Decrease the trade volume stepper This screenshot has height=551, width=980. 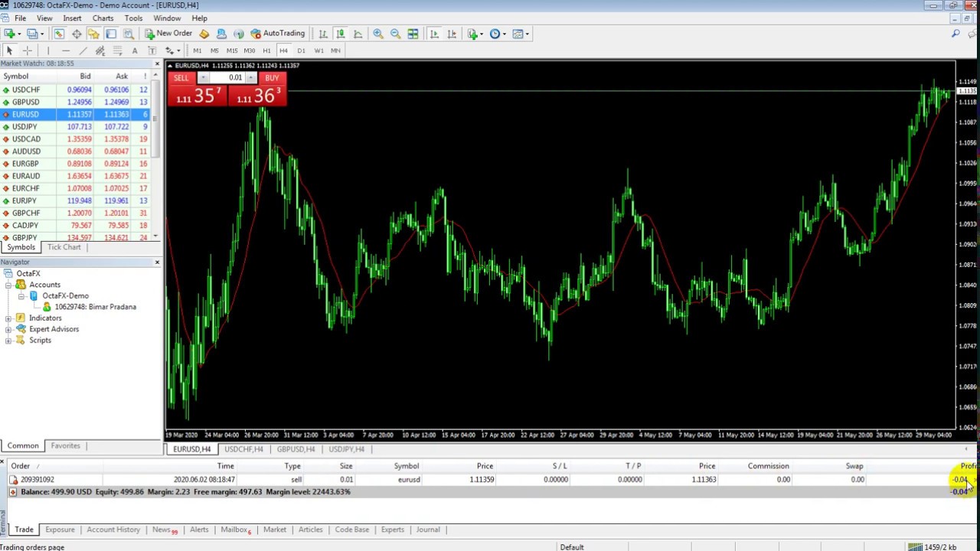(204, 78)
